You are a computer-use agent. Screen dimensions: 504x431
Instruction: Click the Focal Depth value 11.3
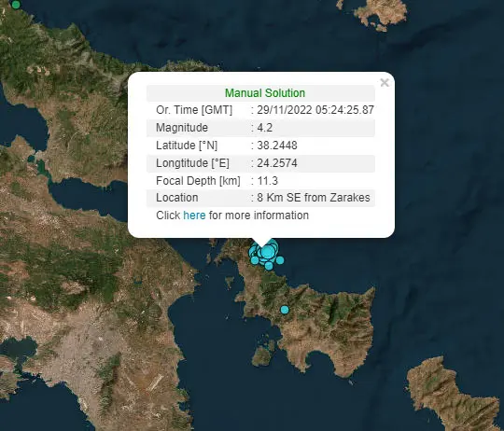[268, 180]
